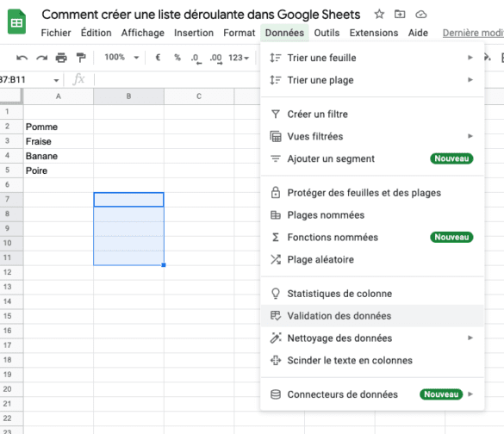This screenshot has width=504, height=434.
Task: Open the Aide menu
Action: click(418, 33)
